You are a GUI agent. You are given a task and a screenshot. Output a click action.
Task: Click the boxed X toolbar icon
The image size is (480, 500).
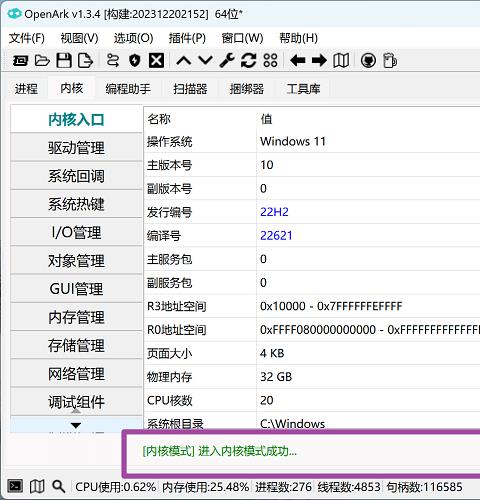tap(156, 61)
